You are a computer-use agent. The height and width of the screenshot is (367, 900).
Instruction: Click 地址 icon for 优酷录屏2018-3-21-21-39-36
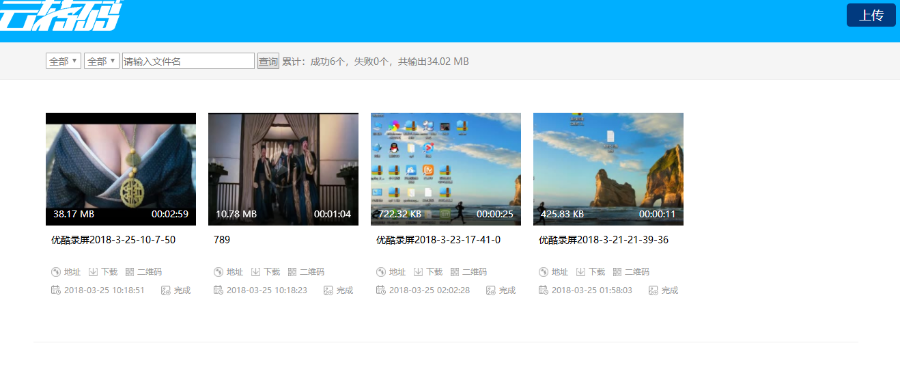click(x=544, y=272)
